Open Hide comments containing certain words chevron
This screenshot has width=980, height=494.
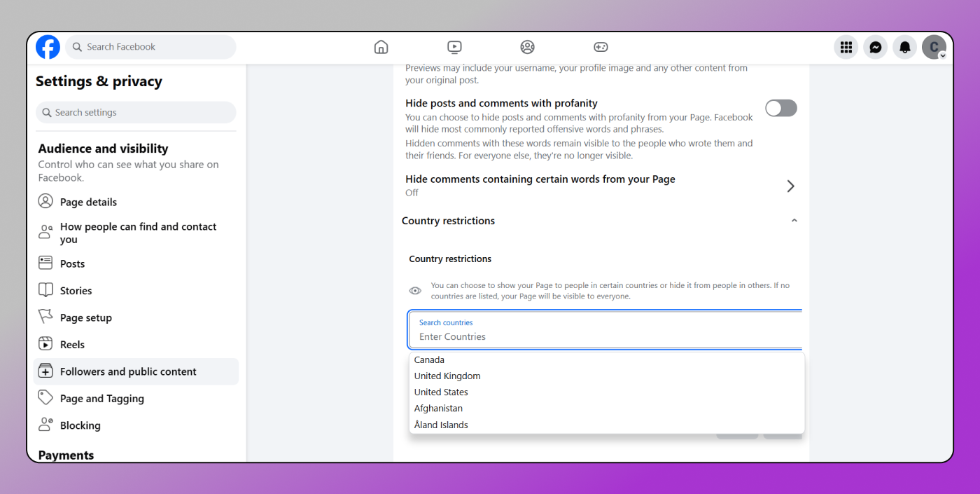click(790, 186)
